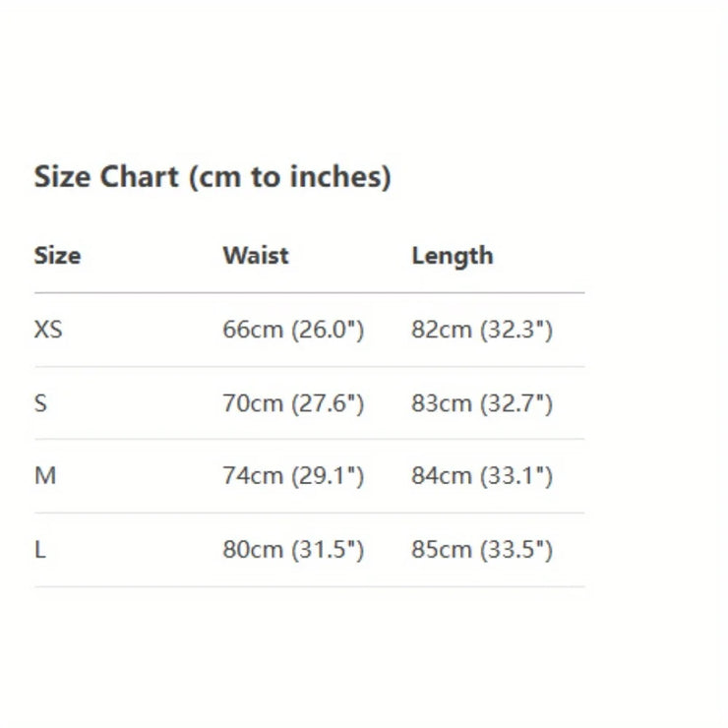
Task: Select the Waist column header
Action: [256, 256]
